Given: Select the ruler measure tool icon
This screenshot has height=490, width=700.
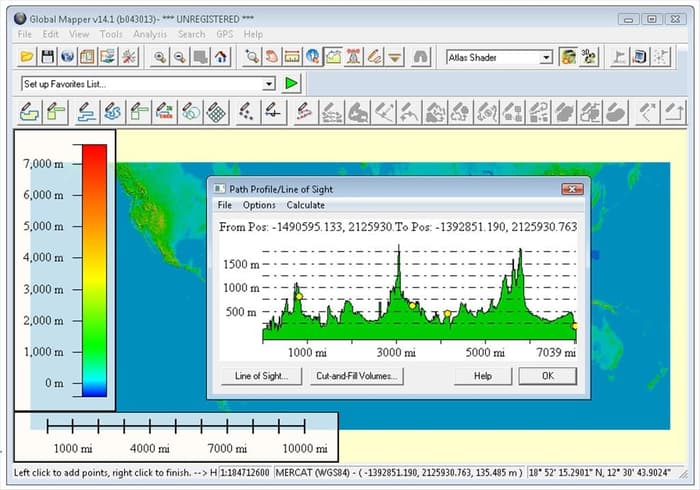Looking at the screenshot, I should (292, 57).
